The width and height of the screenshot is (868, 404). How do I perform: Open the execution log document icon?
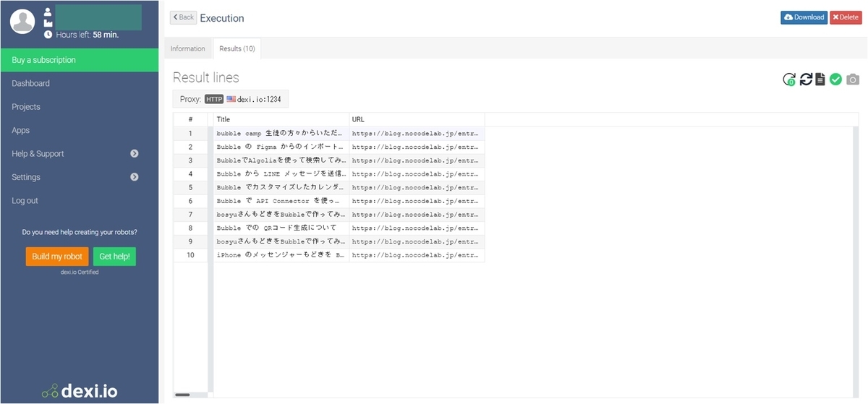pos(820,79)
